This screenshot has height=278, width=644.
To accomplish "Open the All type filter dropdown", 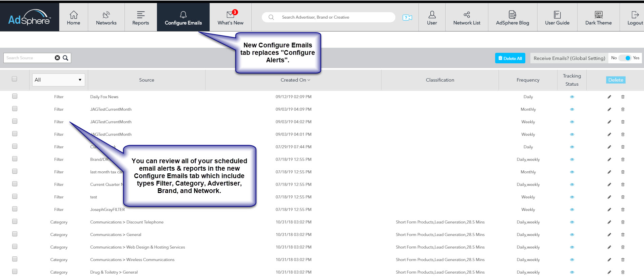I will click(58, 80).
